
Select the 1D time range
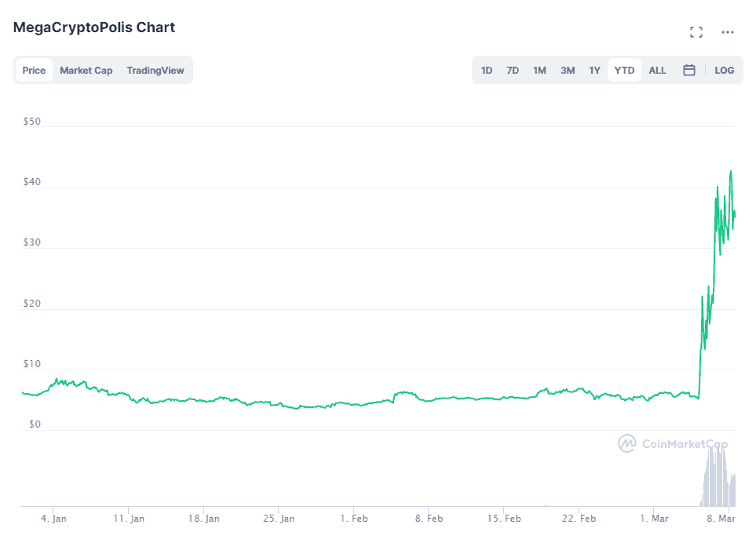click(x=487, y=71)
